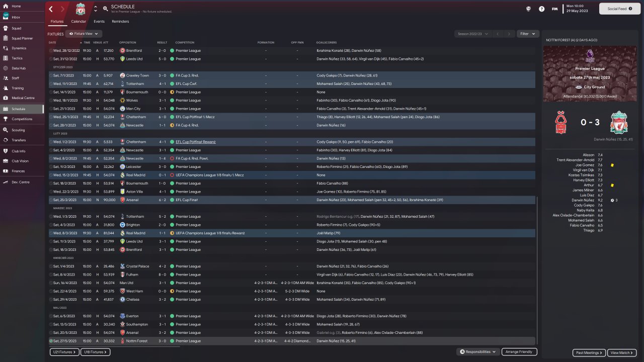Screen dimensions: 644x362
Task: Open the Finances icon
Action: tap(6, 171)
